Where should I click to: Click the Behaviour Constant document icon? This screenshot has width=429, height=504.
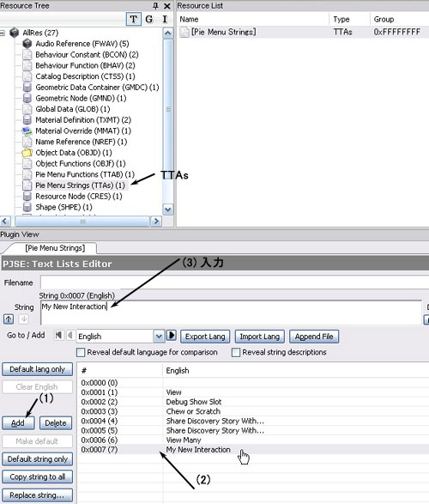tap(27, 54)
